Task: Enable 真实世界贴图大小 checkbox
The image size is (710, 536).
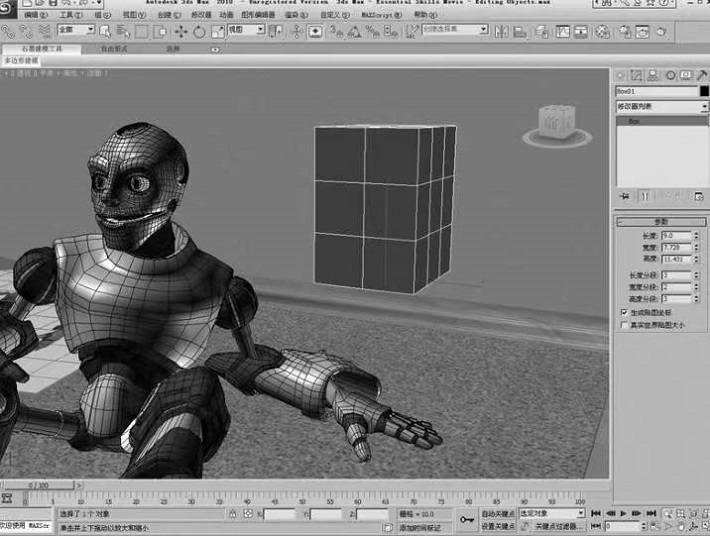Action: pyautogui.click(x=625, y=324)
